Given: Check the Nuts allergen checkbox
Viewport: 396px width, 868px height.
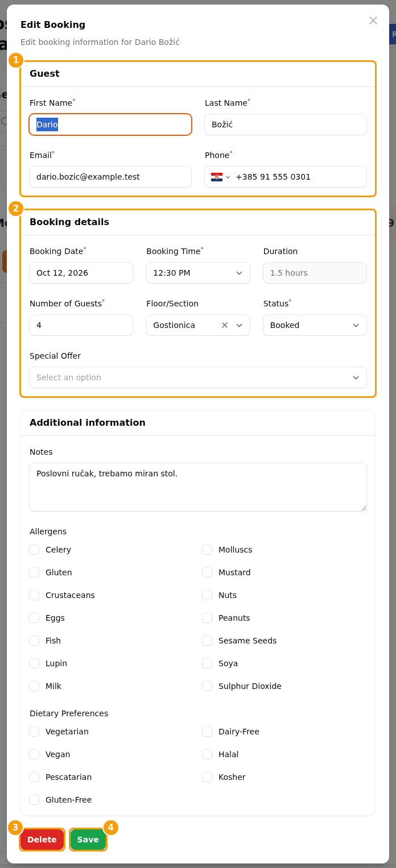Looking at the screenshot, I should [207, 595].
